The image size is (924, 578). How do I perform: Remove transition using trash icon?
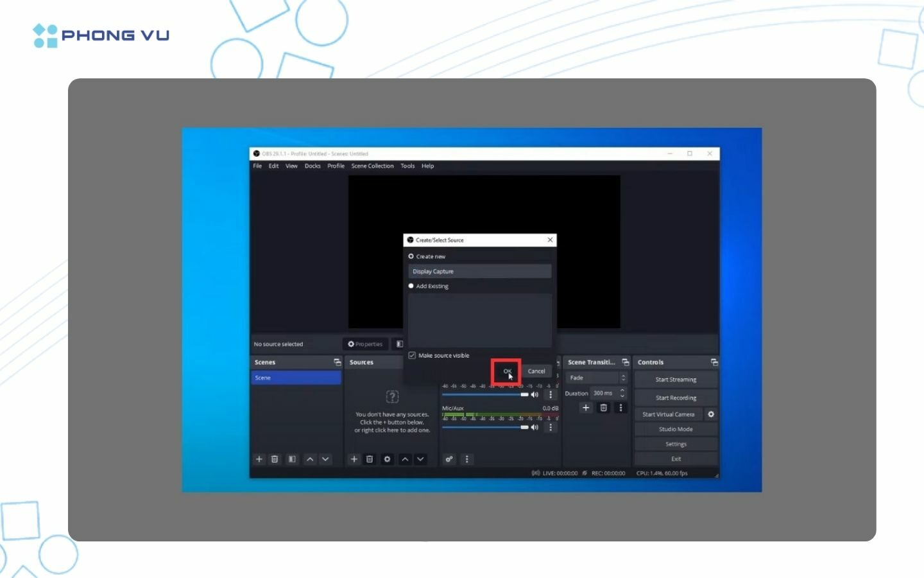[x=603, y=408]
